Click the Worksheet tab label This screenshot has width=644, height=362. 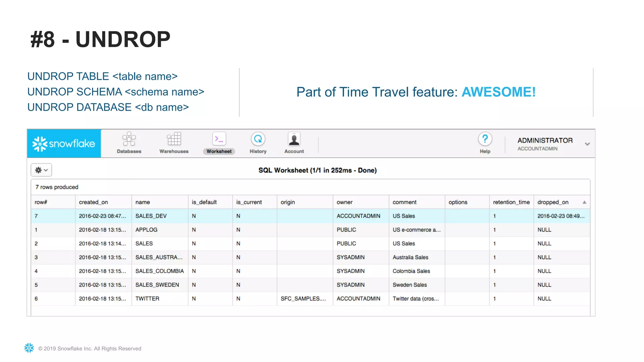coord(219,151)
